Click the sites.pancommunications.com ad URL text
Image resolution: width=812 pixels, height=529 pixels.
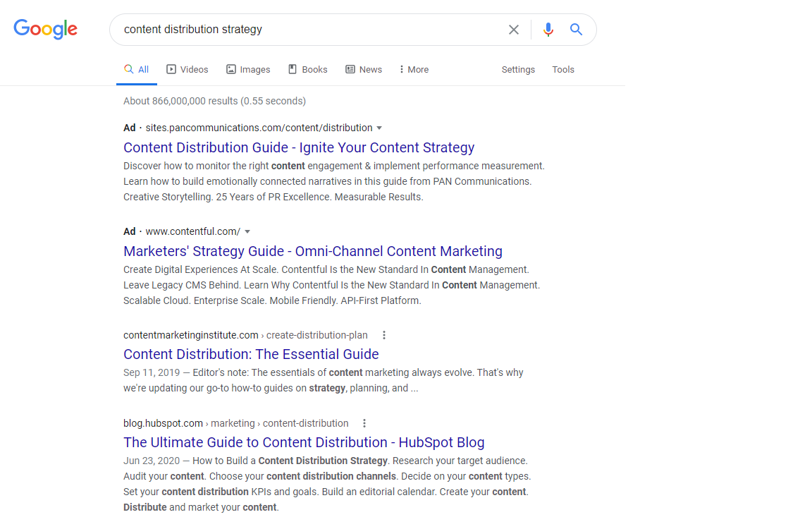259,128
